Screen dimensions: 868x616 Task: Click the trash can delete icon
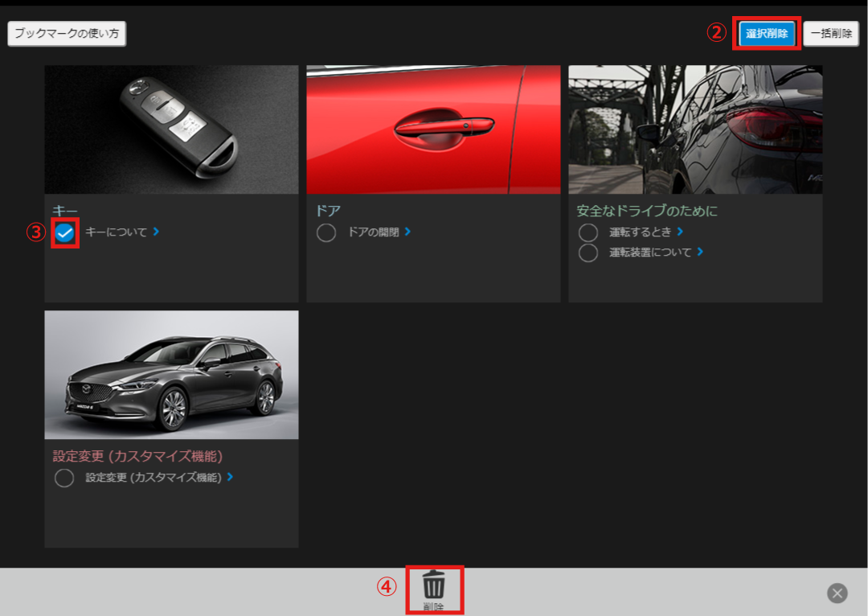[434, 584]
